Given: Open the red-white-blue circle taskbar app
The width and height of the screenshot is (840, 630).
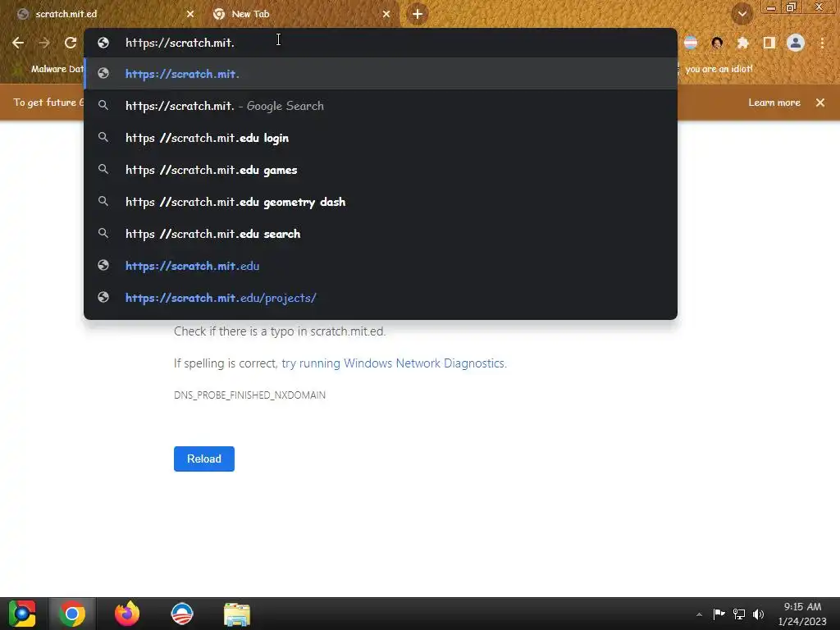Looking at the screenshot, I should click(x=182, y=614).
